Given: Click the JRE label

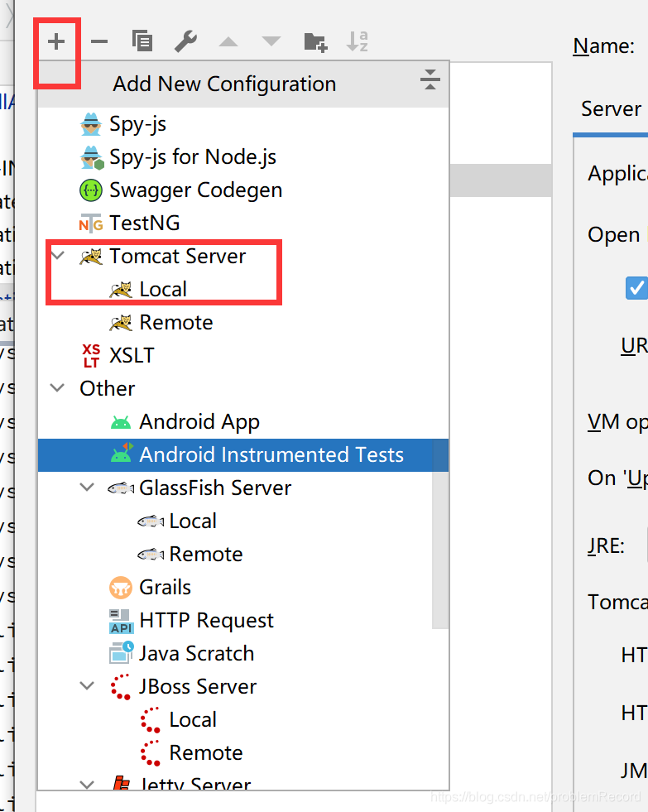Looking at the screenshot, I should tap(606, 547).
